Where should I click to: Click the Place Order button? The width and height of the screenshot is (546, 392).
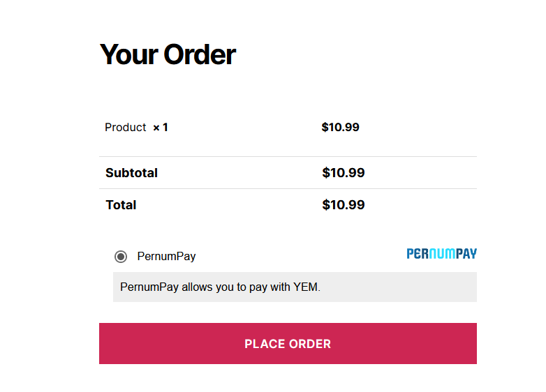tap(288, 343)
